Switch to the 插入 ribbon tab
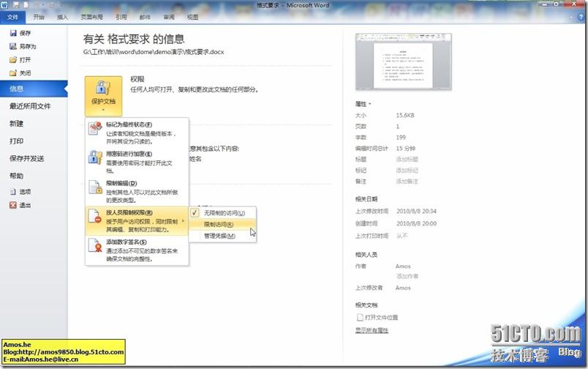The width and height of the screenshot is (588, 369). (x=62, y=18)
